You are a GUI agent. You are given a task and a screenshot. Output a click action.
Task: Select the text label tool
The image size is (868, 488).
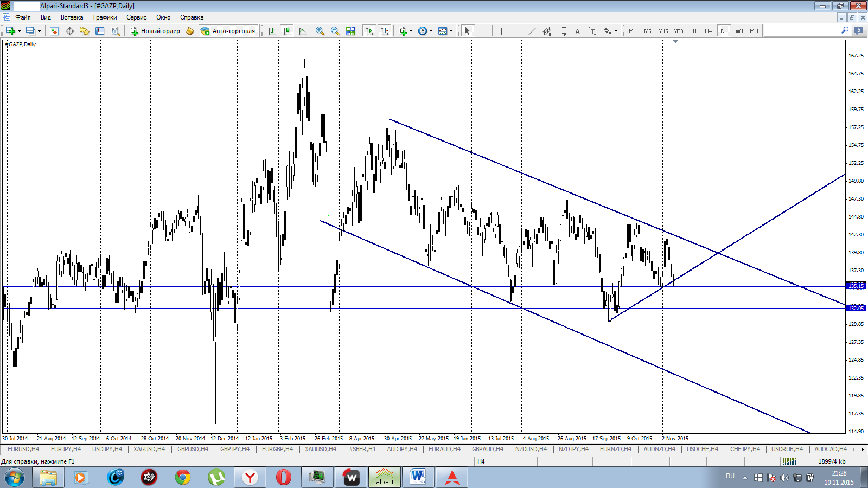(592, 31)
